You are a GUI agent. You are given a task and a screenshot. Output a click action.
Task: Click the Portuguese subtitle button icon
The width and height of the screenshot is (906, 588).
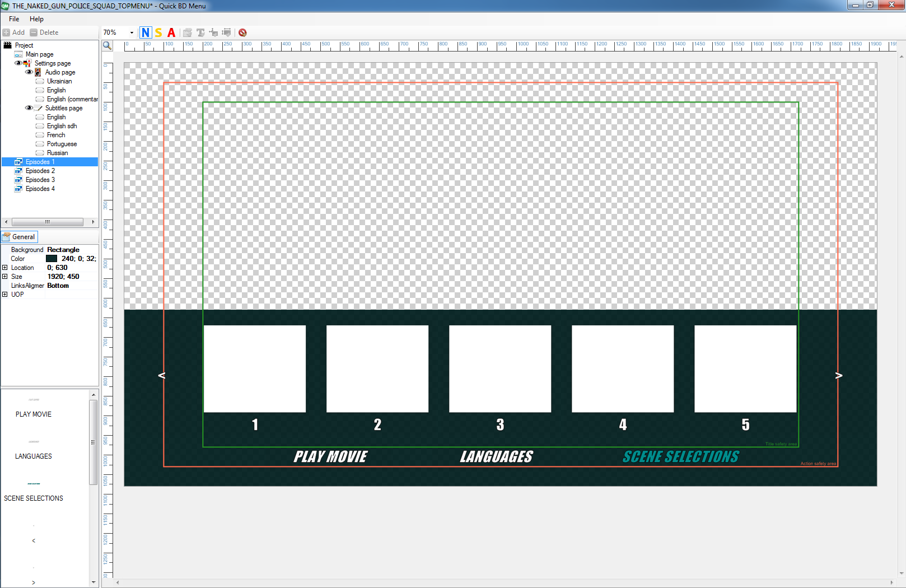(40, 144)
